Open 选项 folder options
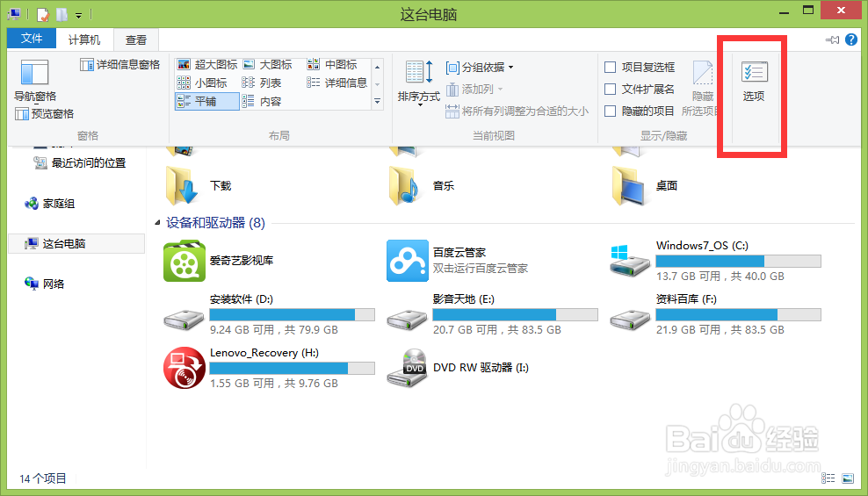The image size is (868, 496). (x=754, y=82)
